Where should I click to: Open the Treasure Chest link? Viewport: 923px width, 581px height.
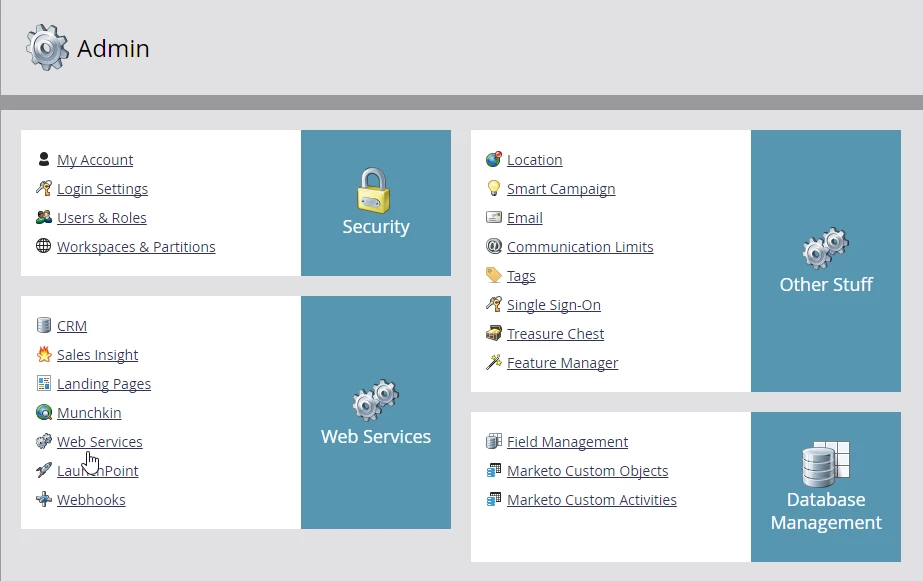(x=555, y=334)
